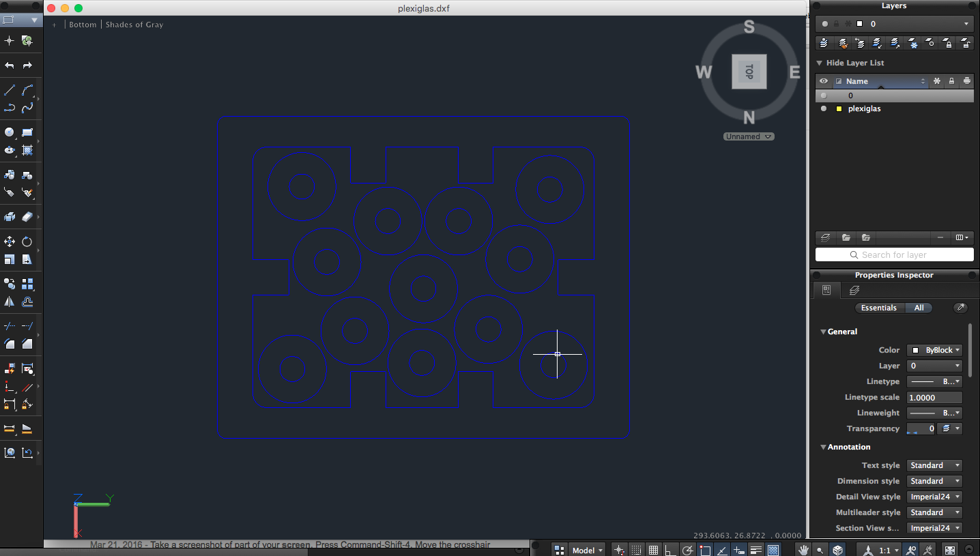980x556 pixels.
Task: Click the Zoom magnifier in status bar
Action: tap(820, 550)
